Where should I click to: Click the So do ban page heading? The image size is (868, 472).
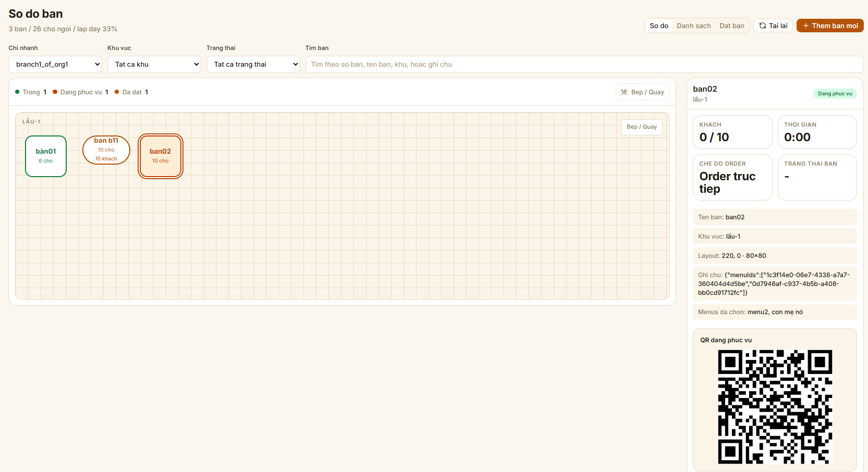click(35, 14)
